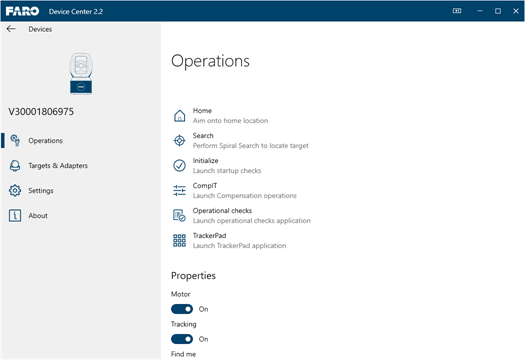The image size is (525, 360).
Task: Maximize the Device Center window
Action: click(x=498, y=11)
